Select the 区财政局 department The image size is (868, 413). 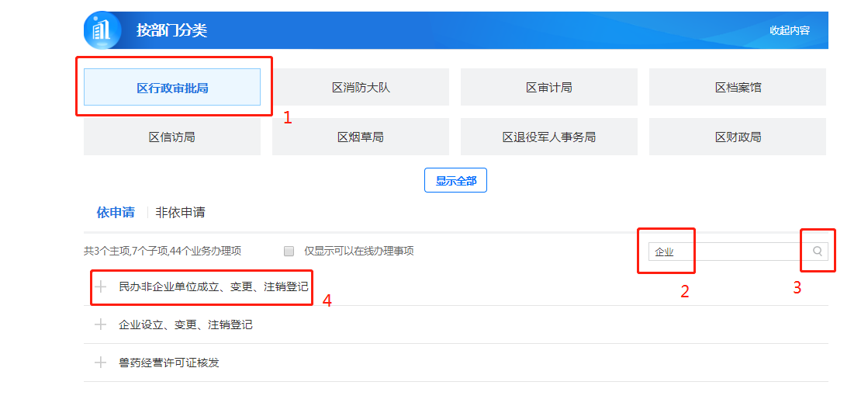738,137
